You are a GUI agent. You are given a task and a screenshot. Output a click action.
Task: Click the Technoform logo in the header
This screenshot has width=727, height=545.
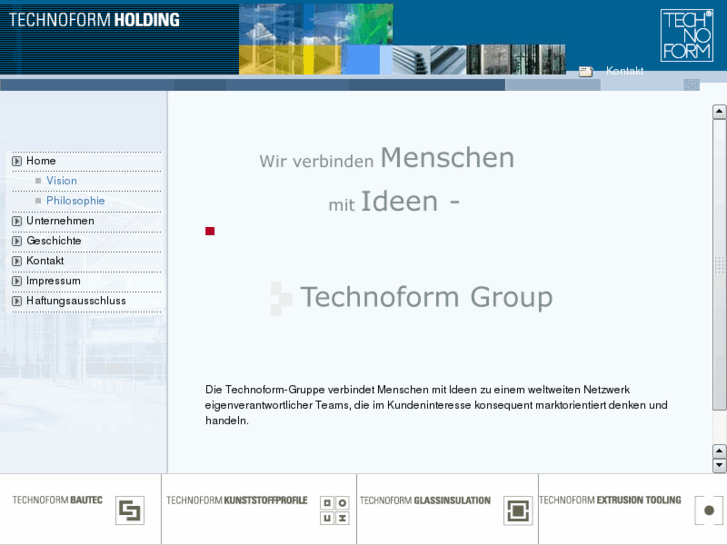tap(687, 35)
